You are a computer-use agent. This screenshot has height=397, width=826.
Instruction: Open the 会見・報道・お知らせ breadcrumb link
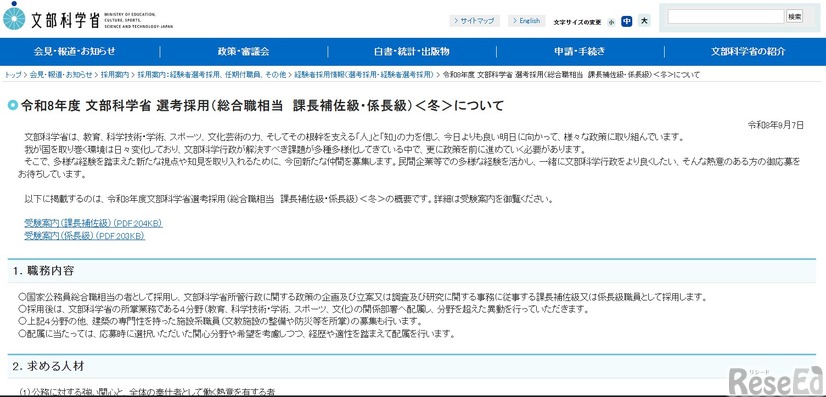coord(61,75)
